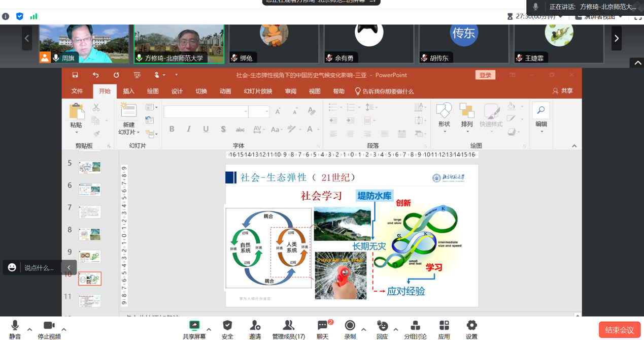
Task: Click the 登录 sign-in button
Action: pyautogui.click(x=485, y=75)
